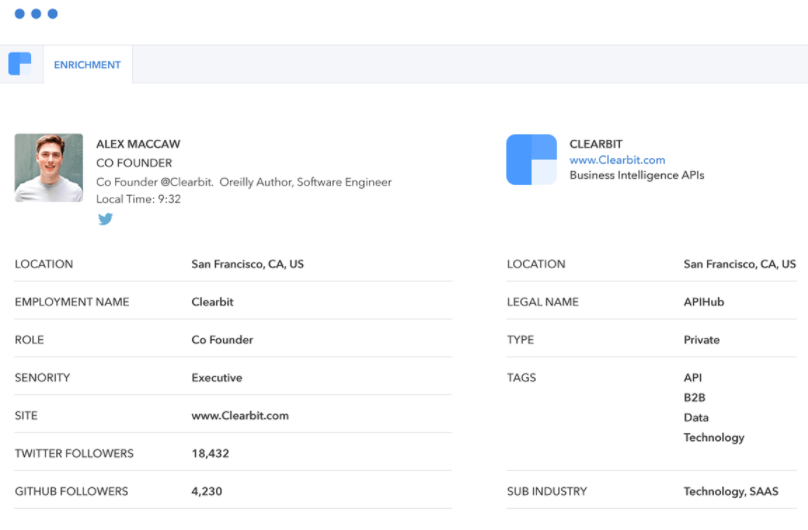Click the seniority value Executive

[217, 378]
